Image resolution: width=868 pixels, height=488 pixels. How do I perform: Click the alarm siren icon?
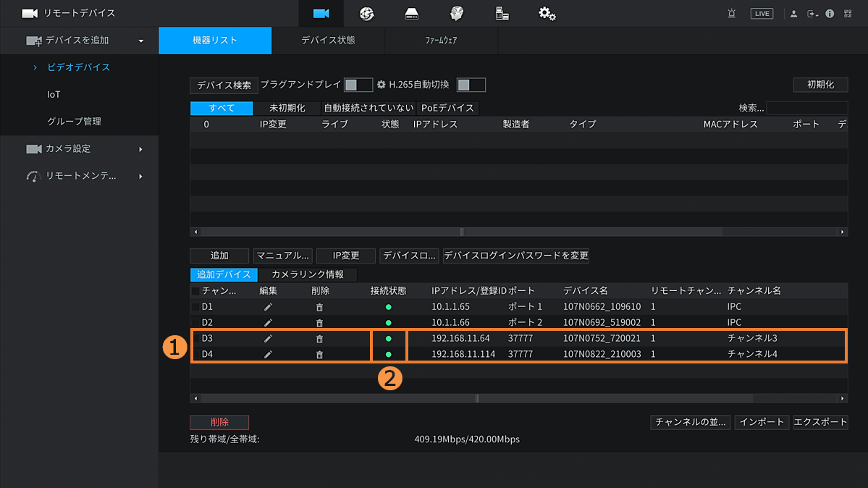[x=731, y=14]
